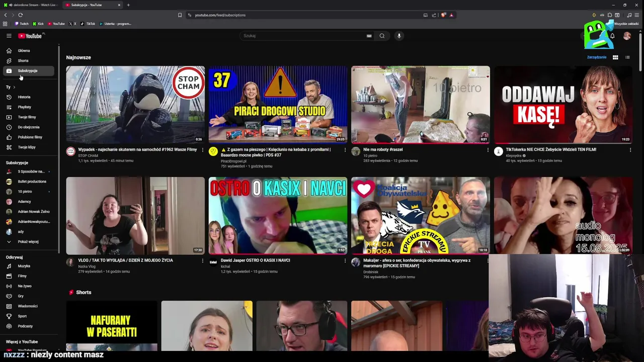Switch to the delordione Stream Kick tab
Screen dimensions: 644x362
(x=31, y=5)
